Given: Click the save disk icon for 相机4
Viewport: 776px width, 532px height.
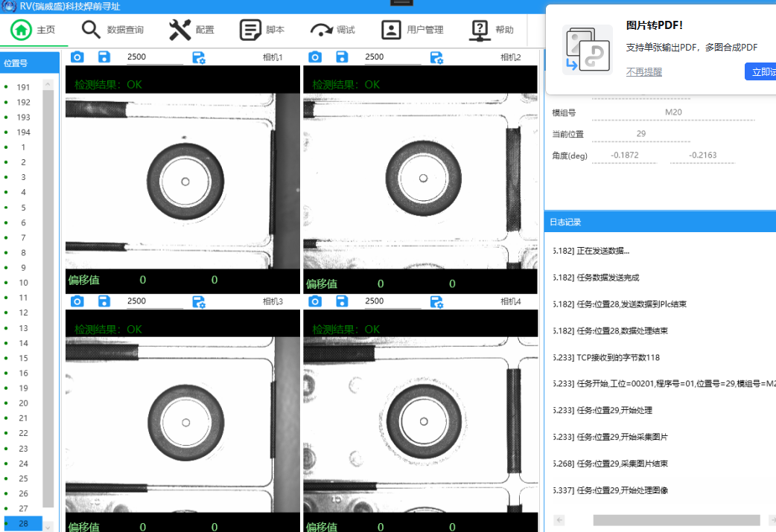Looking at the screenshot, I should (342, 301).
